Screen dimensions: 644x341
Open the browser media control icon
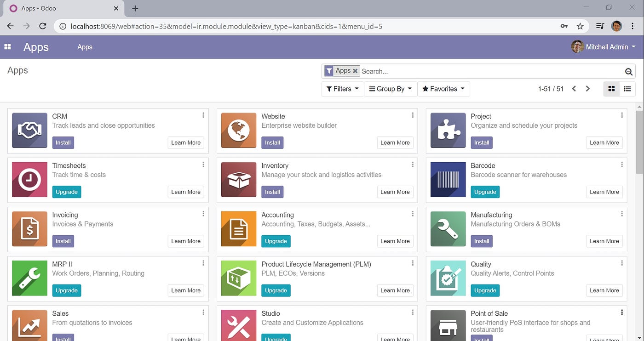coord(600,26)
